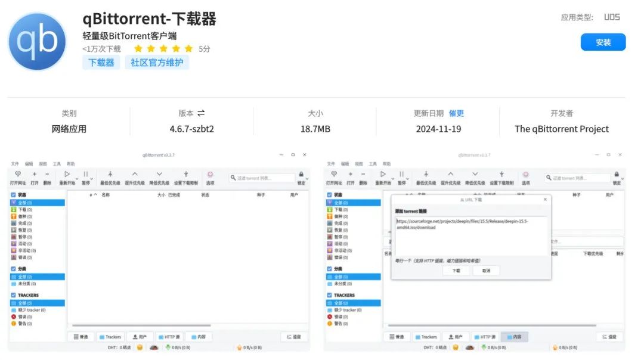644x360 pixels.
Task: Open 速度 tab in first screenshot
Action: [x=294, y=337]
